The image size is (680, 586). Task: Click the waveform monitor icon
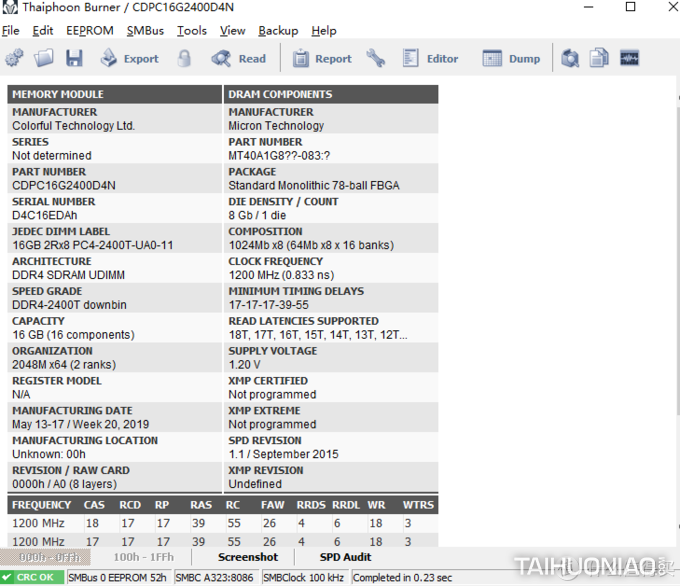[x=629, y=58]
